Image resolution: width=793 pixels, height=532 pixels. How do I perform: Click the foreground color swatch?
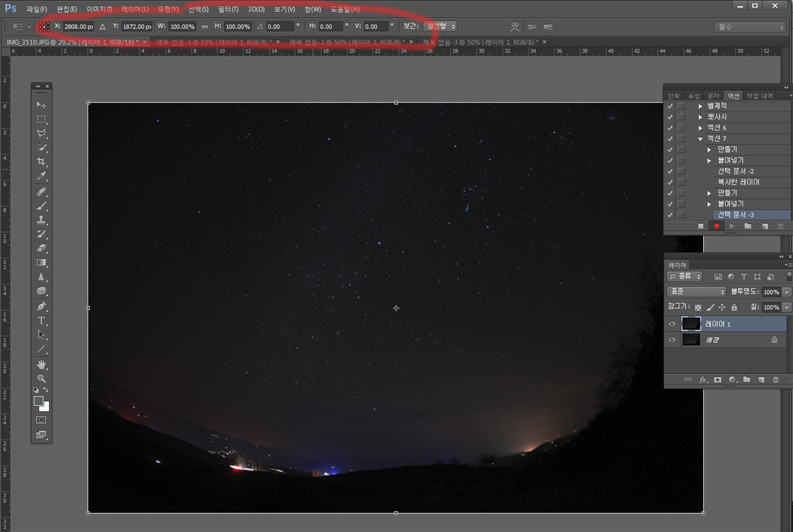coord(38,401)
